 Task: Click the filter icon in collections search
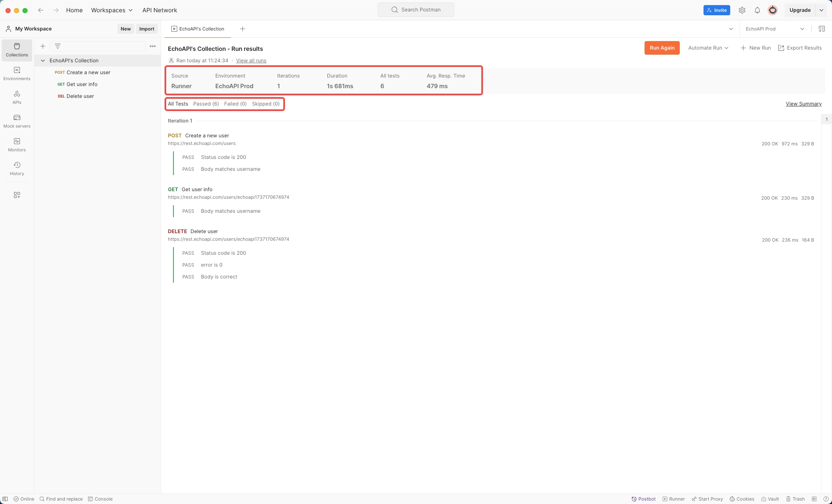pos(58,46)
